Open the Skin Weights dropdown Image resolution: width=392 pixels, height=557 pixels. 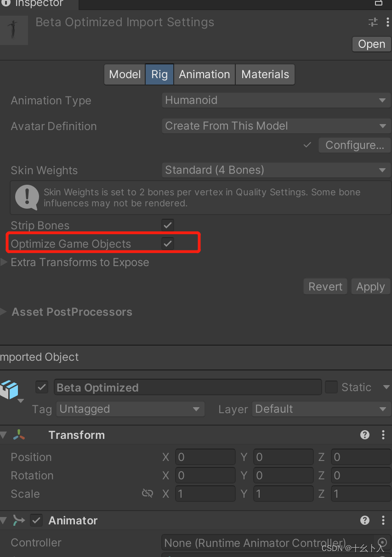point(276,170)
